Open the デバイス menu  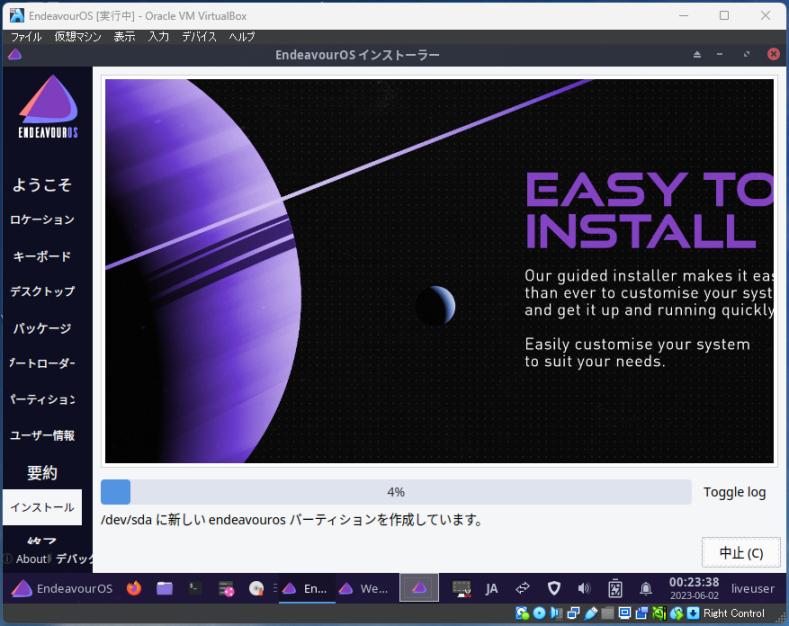(x=199, y=37)
